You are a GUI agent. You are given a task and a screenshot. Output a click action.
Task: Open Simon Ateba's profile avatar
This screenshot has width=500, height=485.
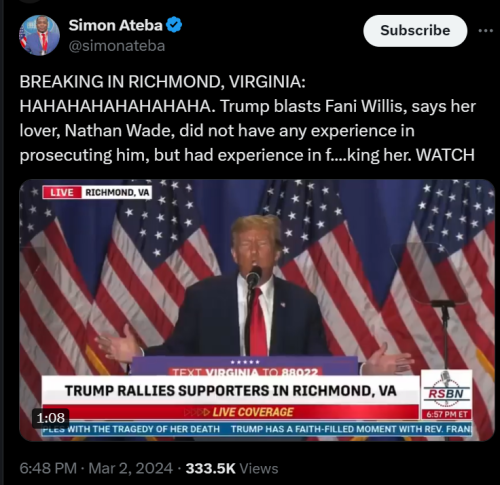[39, 35]
